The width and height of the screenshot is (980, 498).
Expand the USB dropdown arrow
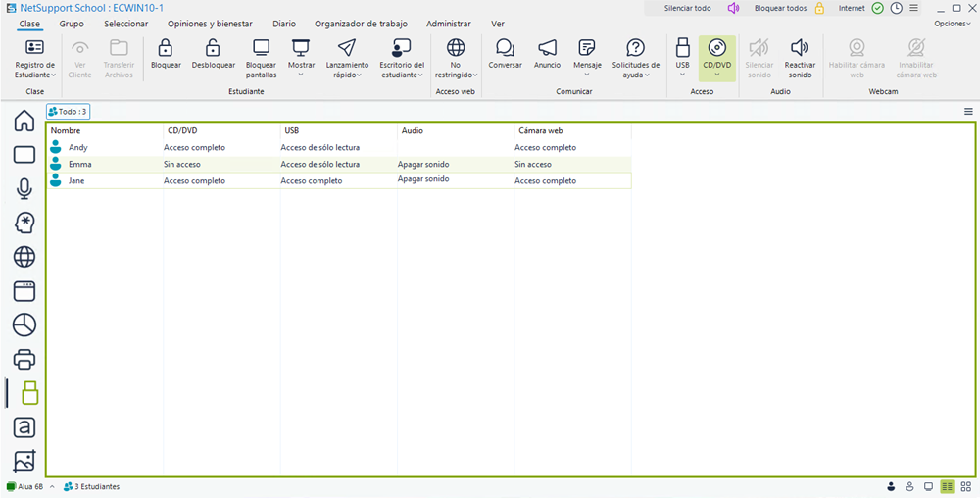pos(682,75)
